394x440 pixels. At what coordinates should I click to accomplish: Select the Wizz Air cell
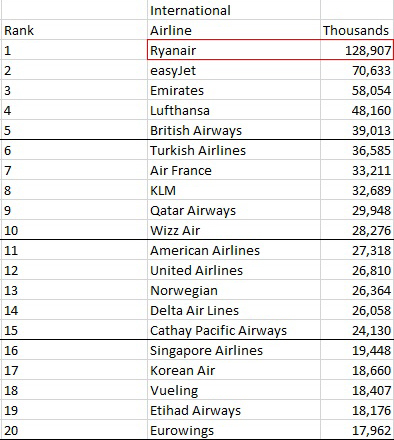pos(234,230)
